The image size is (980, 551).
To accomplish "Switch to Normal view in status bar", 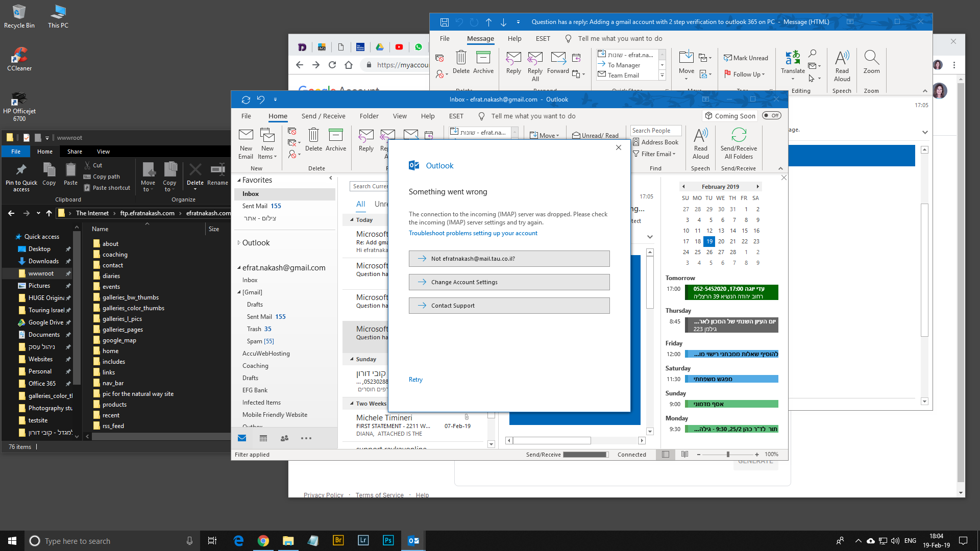I will (666, 454).
